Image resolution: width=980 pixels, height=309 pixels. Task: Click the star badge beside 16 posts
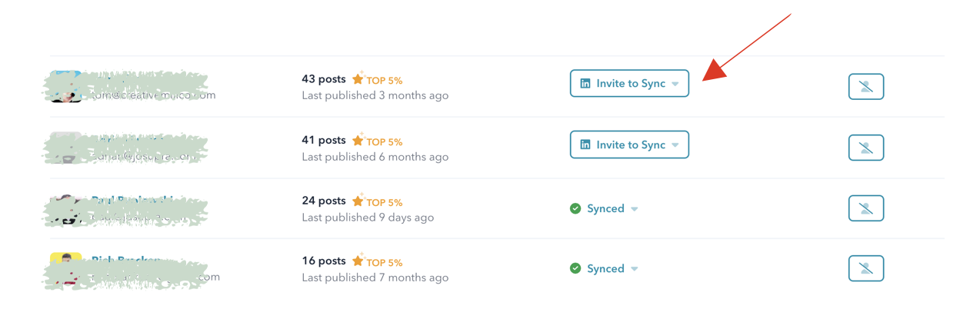click(x=358, y=261)
